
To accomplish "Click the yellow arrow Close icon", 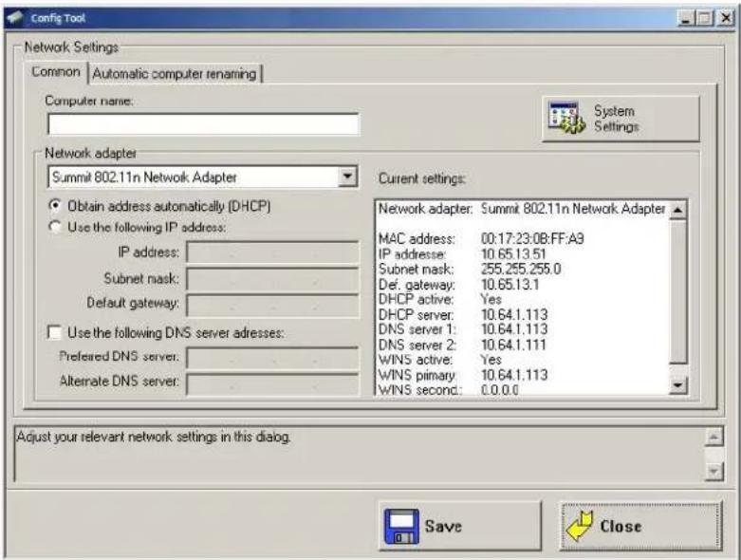I will pos(579,526).
